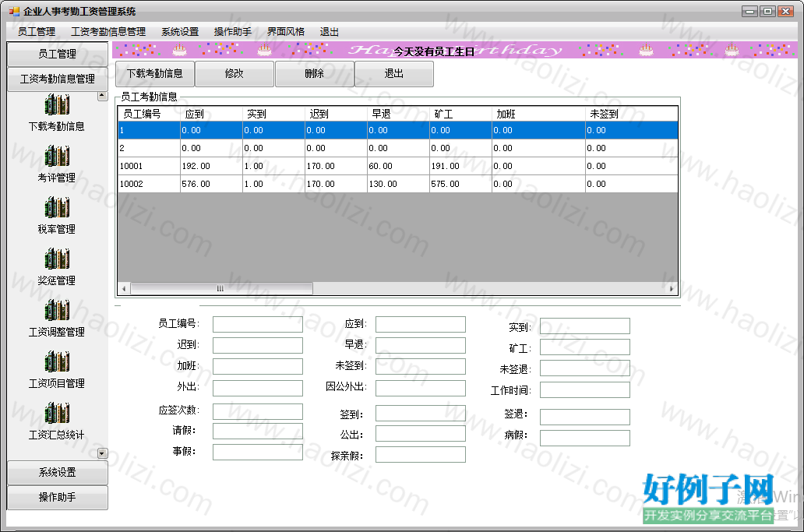Open 下载考勤信息 sidebar icon
The image size is (804, 532).
(57, 105)
